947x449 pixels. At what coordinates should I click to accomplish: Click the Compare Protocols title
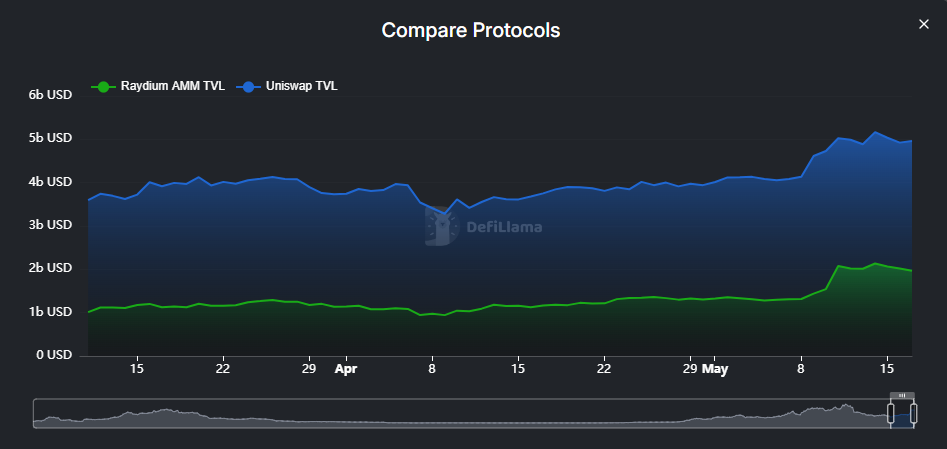[x=471, y=30]
